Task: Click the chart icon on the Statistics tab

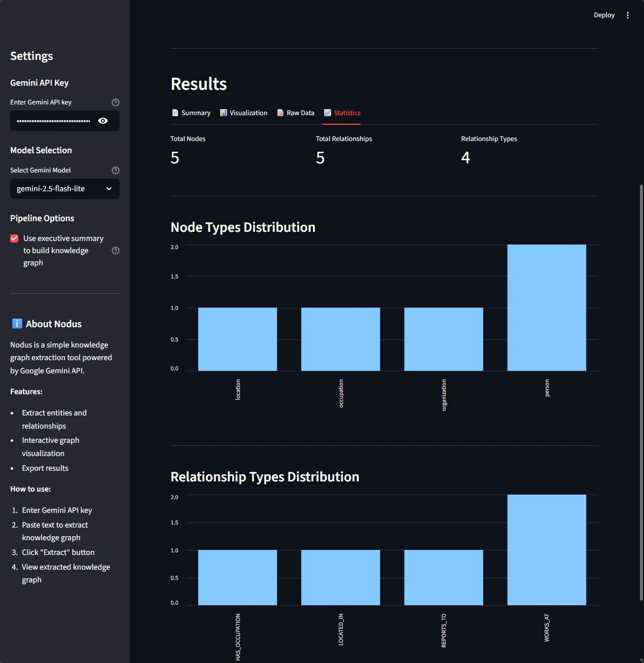Action: [329, 113]
